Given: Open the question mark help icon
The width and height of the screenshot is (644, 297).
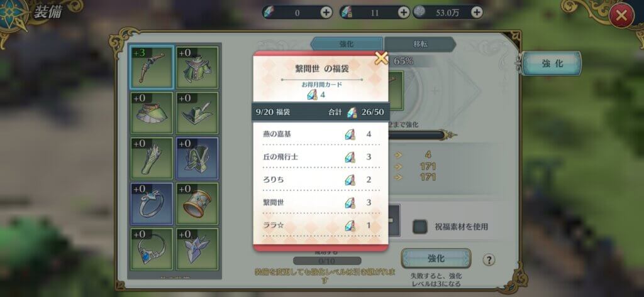Looking at the screenshot, I should click(x=488, y=260).
